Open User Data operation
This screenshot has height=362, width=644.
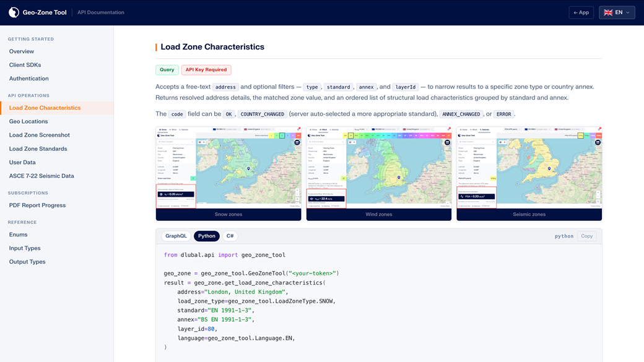pyautogui.click(x=22, y=162)
